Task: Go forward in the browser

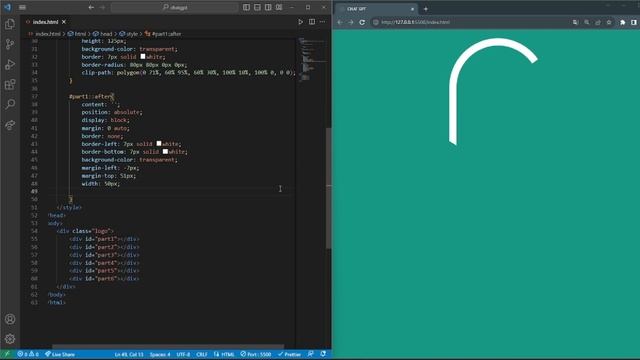Action: click(351, 22)
